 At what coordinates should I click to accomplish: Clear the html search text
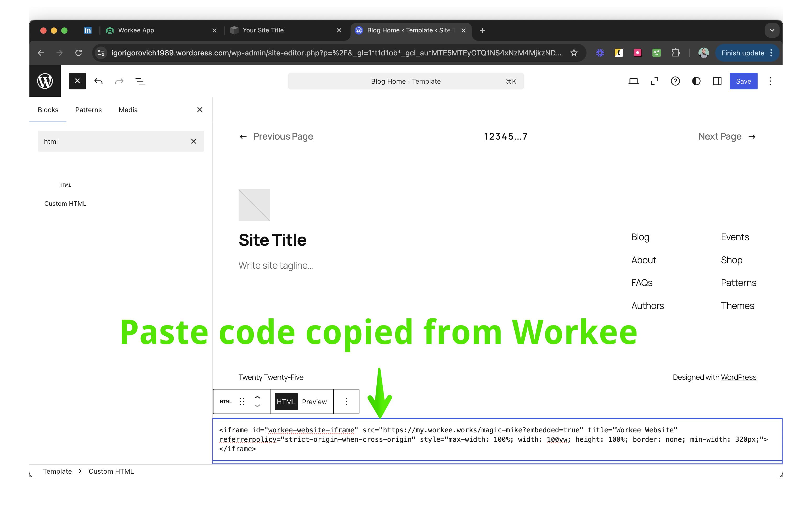click(x=194, y=141)
